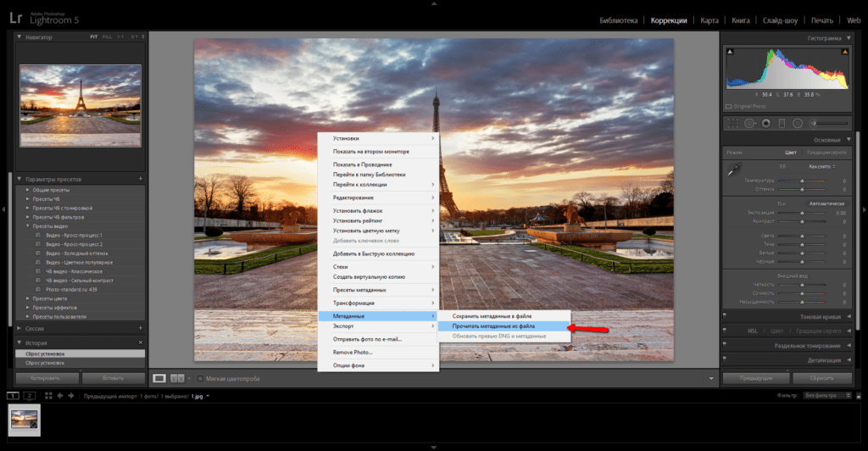Switch to grid view icon in filmstrip bar
The width and height of the screenshot is (868, 451).
click(48, 396)
